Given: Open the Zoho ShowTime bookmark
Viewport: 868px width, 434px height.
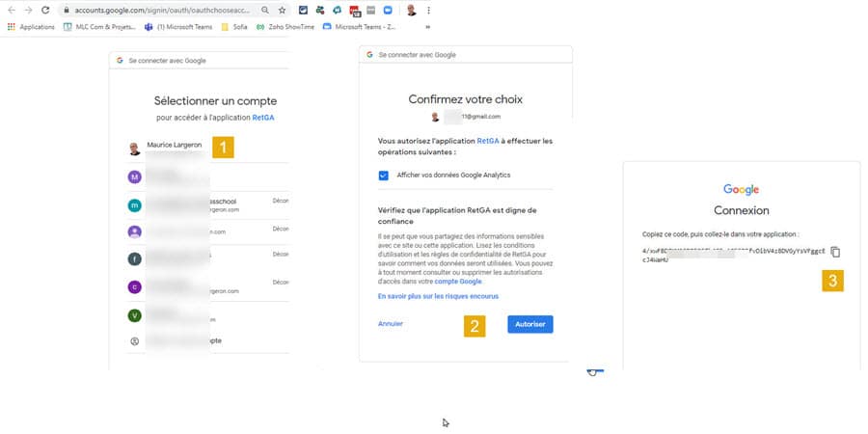Looking at the screenshot, I should [285, 27].
